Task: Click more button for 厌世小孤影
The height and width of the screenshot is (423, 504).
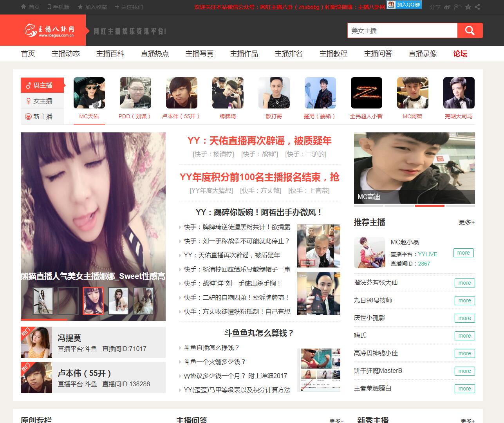Action: [x=465, y=318]
